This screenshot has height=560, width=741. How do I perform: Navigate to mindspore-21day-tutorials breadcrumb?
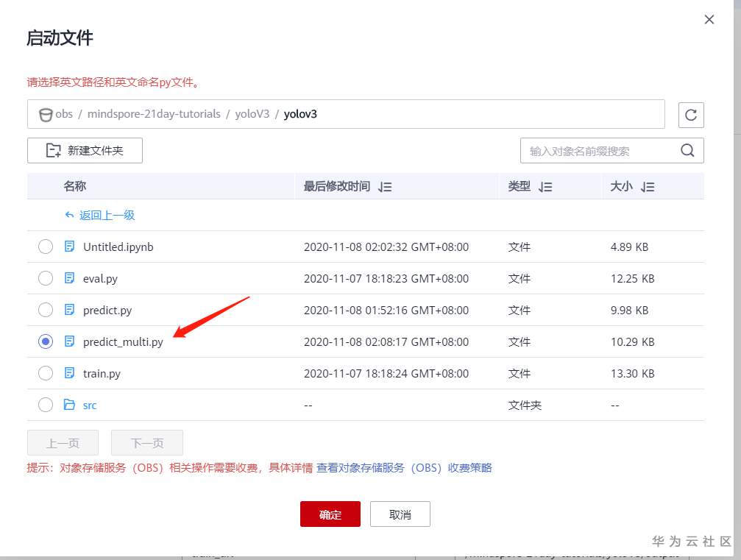pyautogui.click(x=154, y=114)
